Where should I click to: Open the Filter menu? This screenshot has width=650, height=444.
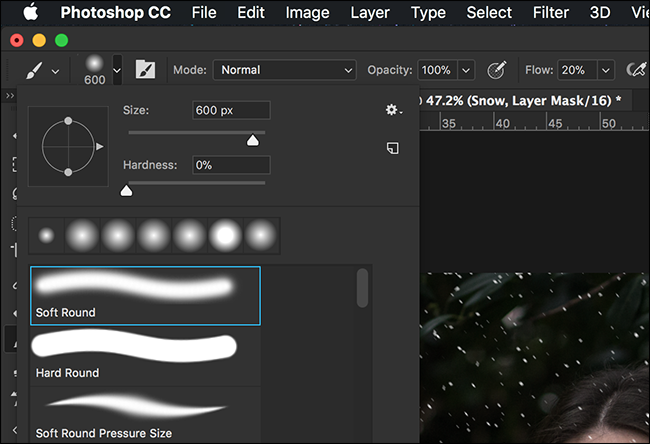tap(551, 12)
